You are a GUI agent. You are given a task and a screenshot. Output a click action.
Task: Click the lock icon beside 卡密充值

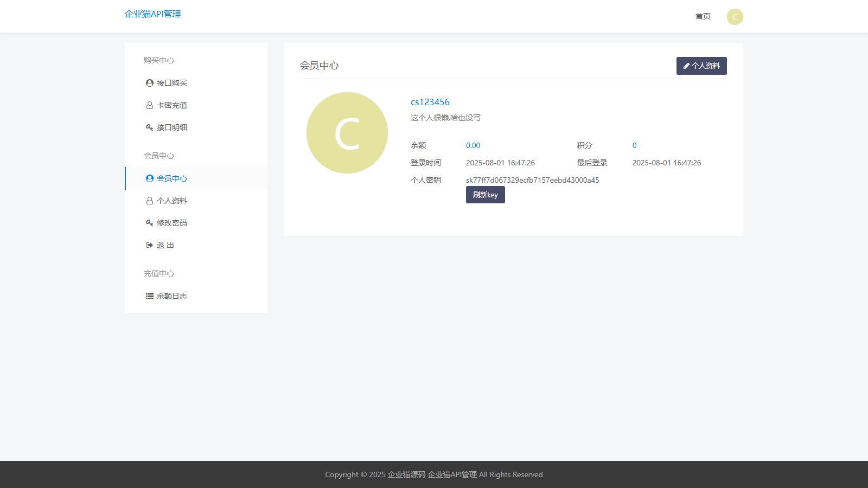click(149, 105)
